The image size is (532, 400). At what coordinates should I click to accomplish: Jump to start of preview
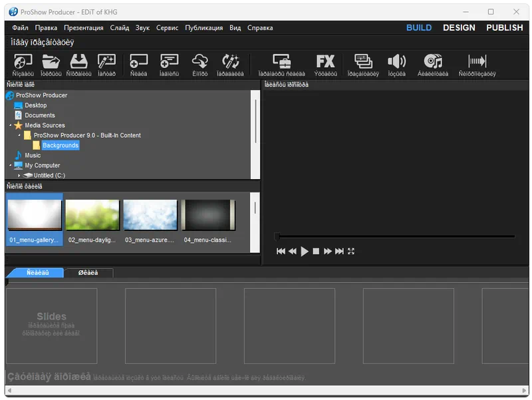[281, 252]
